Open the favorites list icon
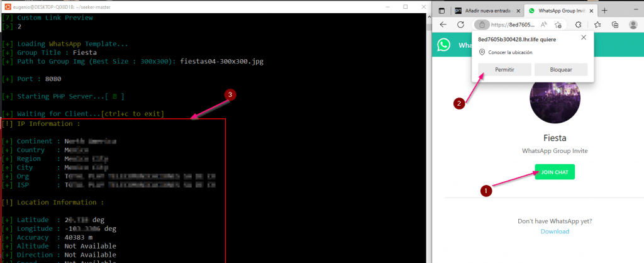Screen dimensions: 644x263 point(598,25)
